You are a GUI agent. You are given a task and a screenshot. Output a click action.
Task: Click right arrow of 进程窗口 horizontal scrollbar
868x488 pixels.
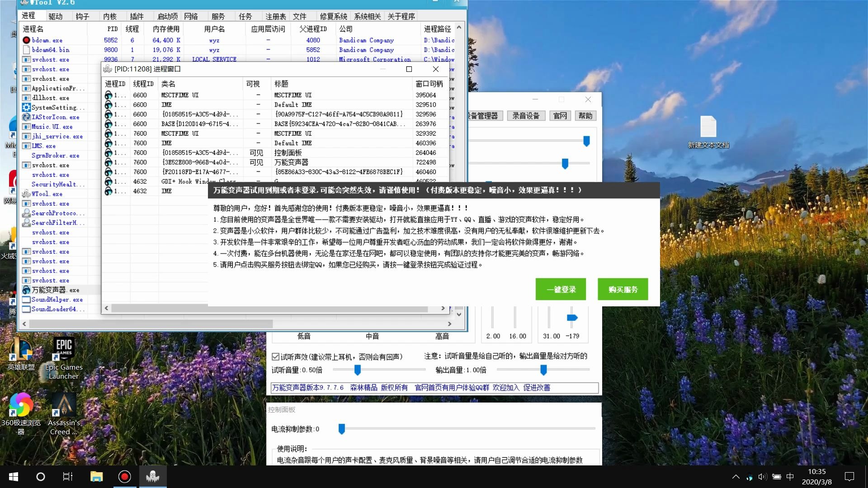pos(443,308)
